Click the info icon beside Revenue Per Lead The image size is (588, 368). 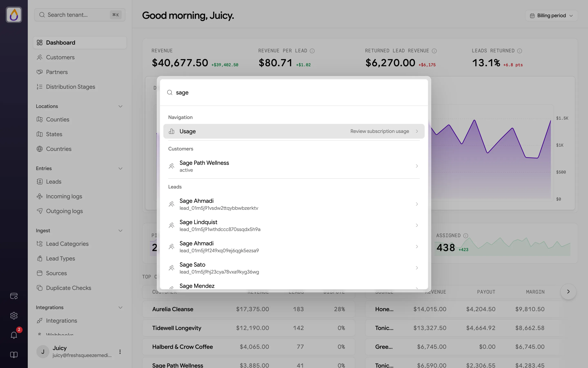pyautogui.click(x=312, y=51)
